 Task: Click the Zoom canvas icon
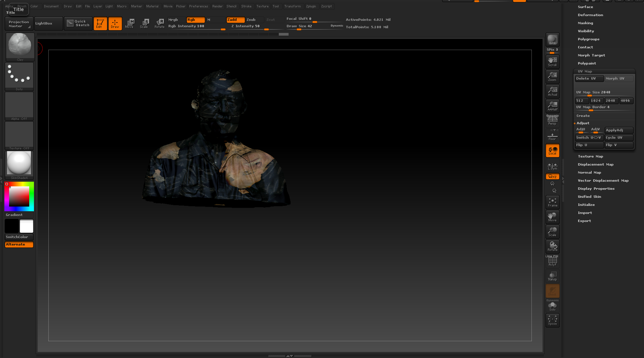pyautogui.click(x=552, y=77)
